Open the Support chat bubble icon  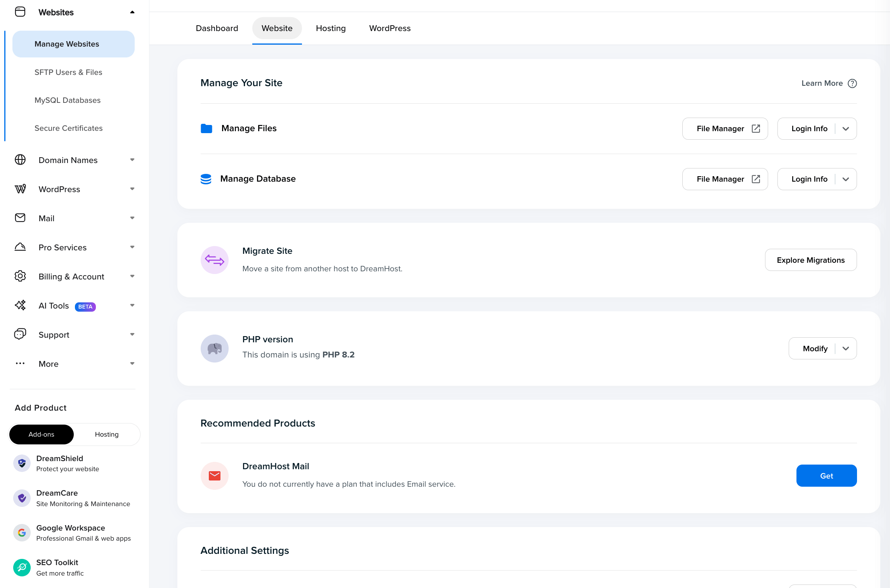tap(20, 334)
